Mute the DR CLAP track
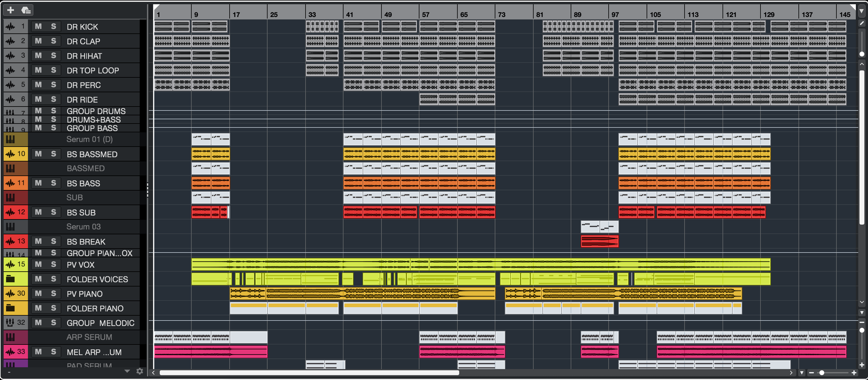This screenshot has width=868, height=380. 38,41
